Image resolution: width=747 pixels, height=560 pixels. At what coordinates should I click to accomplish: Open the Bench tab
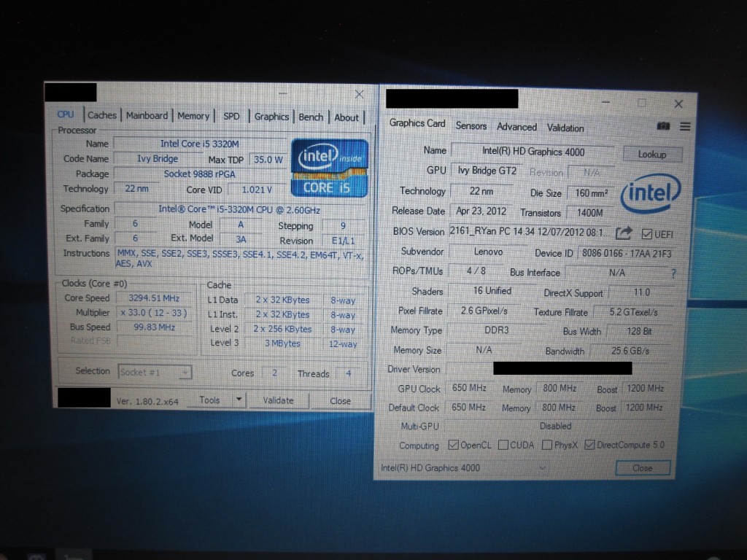tap(311, 117)
